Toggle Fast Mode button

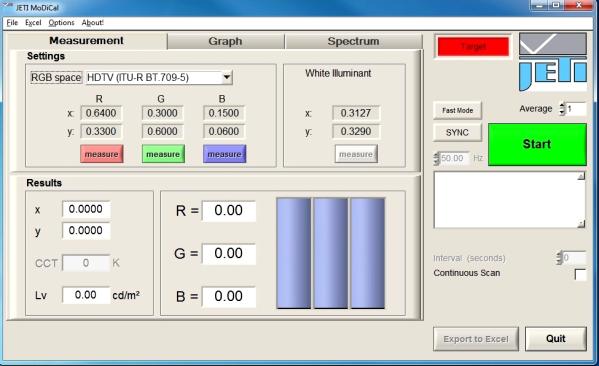457,110
